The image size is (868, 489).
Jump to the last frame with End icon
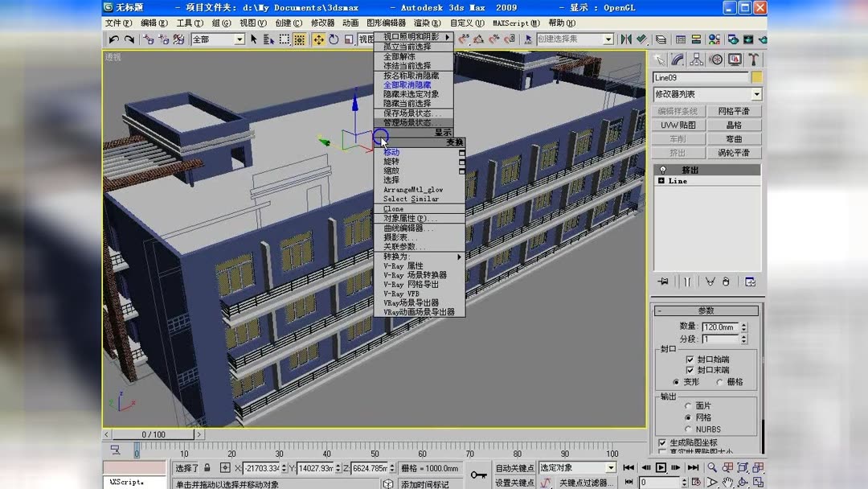(693, 467)
